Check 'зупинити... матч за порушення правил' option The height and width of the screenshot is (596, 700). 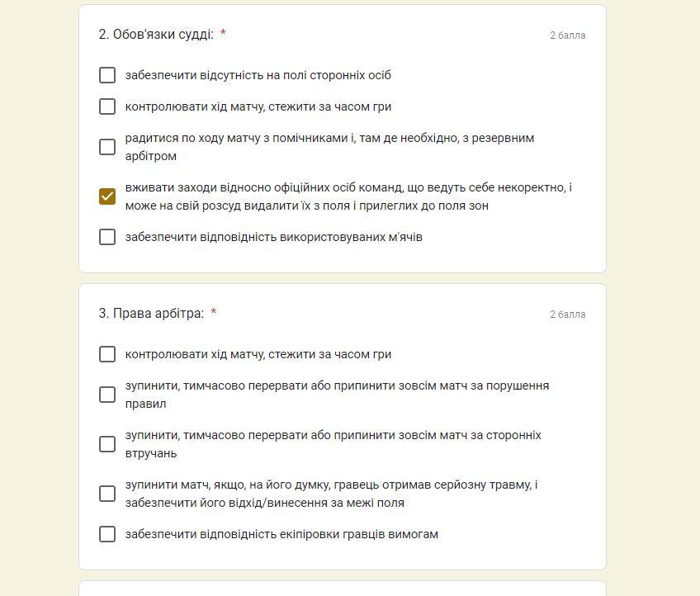point(107,395)
